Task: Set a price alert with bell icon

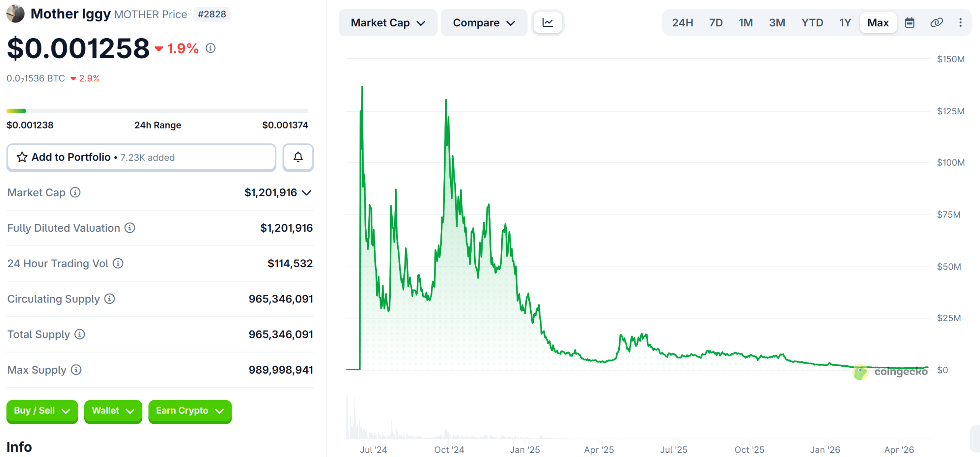Action: (298, 157)
